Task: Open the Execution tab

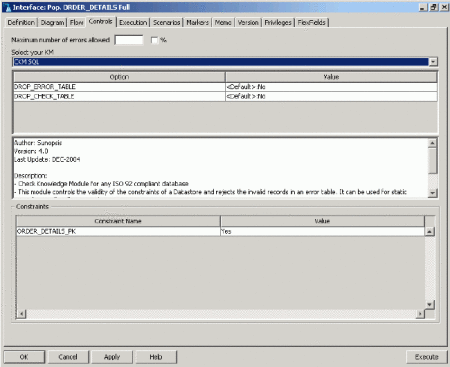Action: (133, 23)
